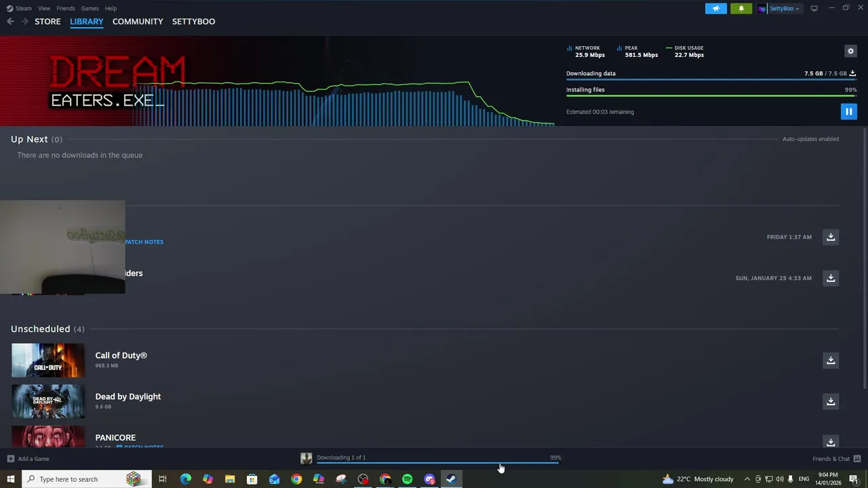Click the PEAK 581.5 Mbps stat
Image resolution: width=868 pixels, height=488 pixels.
tap(638, 52)
